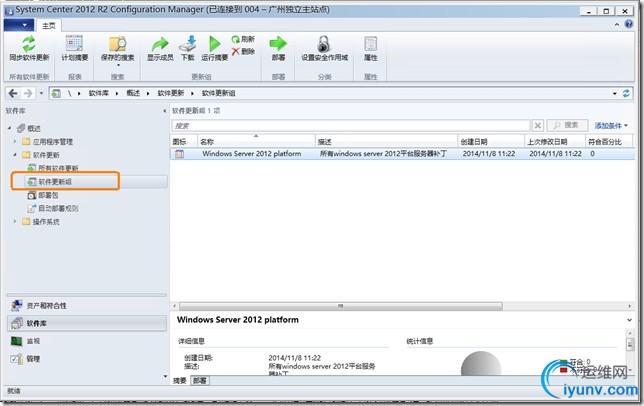Click 软件更新组 in breadcrumb path
The height and width of the screenshot is (406, 644).
tap(218, 93)
